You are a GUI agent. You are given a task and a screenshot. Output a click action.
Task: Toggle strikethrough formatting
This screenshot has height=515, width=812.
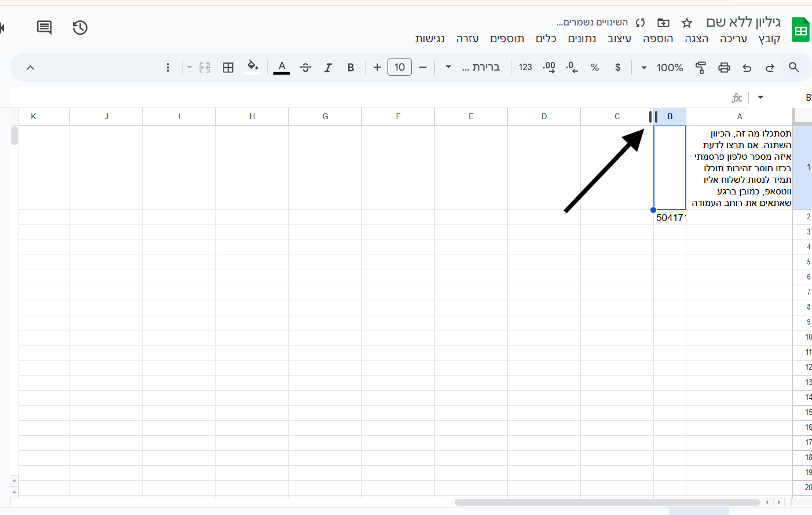[305, 67]
